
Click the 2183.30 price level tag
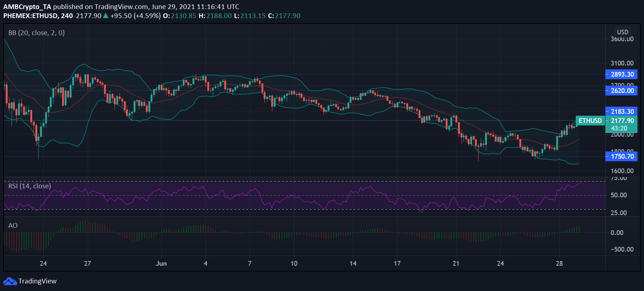coord(622,112)
